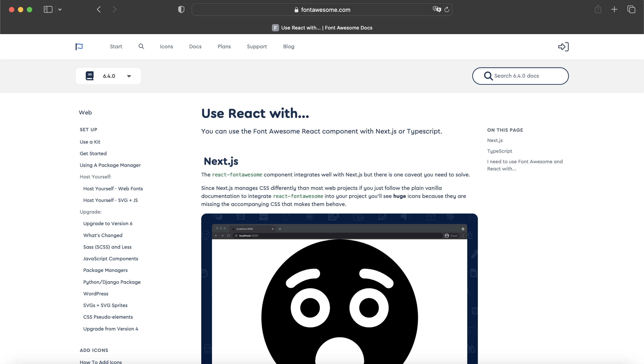Click the docs version book icon
644x364 pixels.
pyautogui.click(x=89, y=76)
